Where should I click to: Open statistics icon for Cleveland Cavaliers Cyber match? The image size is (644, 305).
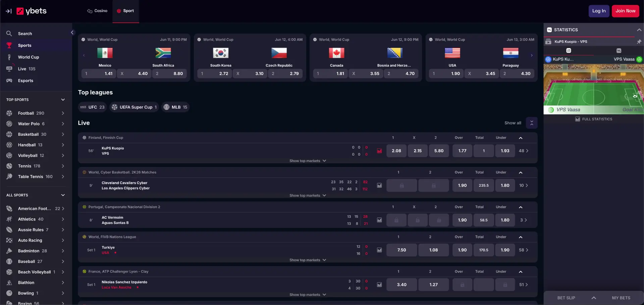coord(379,185)
